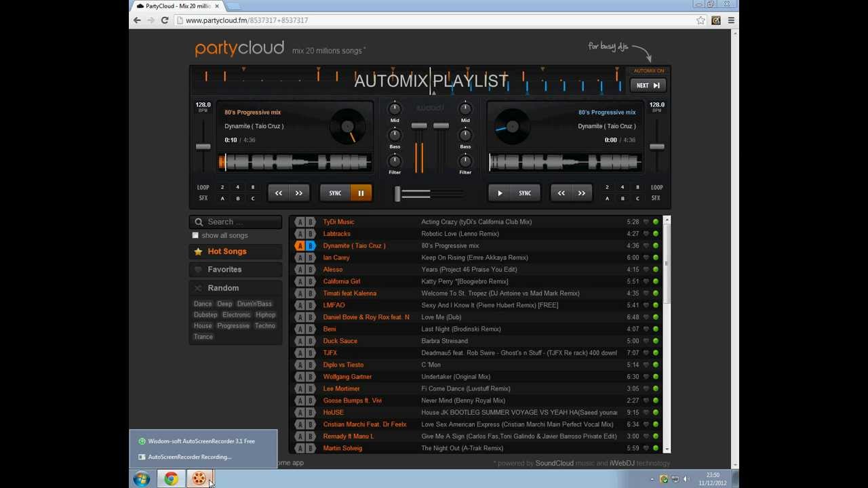Viewport: 868px width, 488px height.
Task: Click the left deck vinyl disc
Action: [x=347, y=127]
